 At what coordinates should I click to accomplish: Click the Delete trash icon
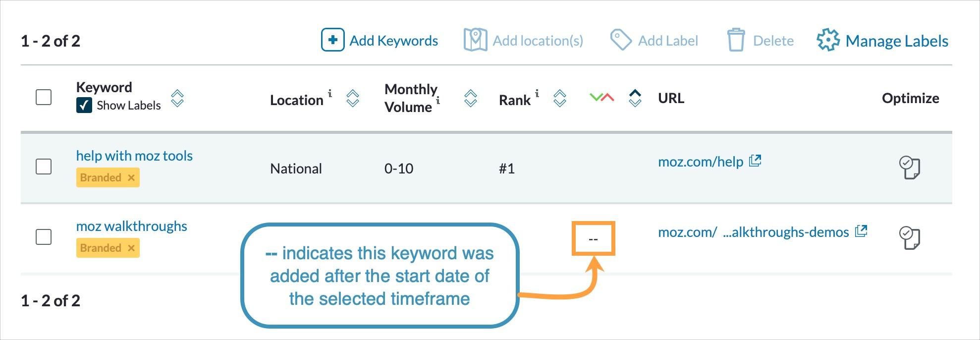point(735,40)
